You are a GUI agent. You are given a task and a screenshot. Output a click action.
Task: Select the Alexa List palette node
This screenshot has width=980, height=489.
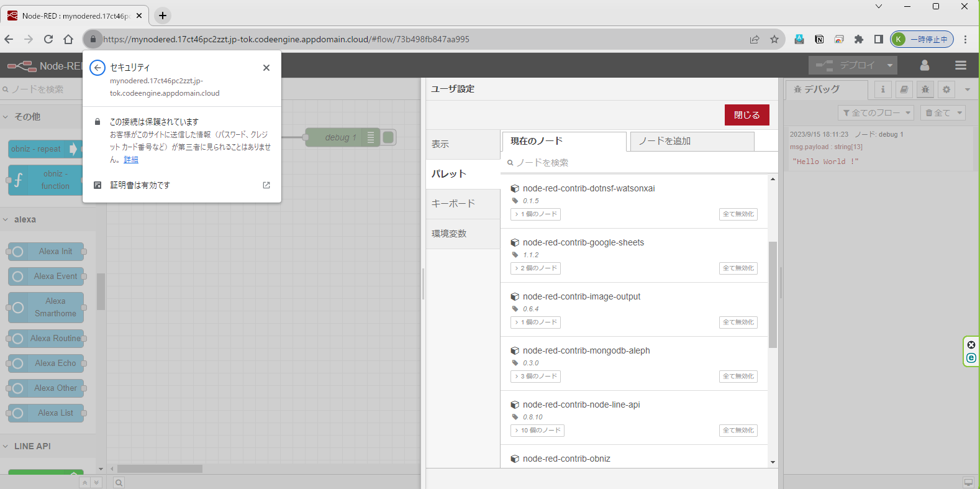[x=46, y=413]
